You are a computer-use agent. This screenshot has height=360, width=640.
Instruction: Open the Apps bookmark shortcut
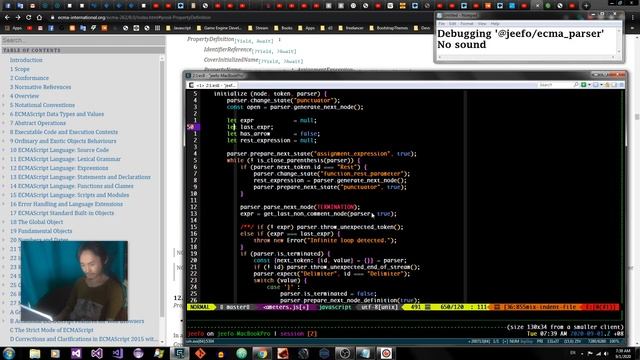(13, 28)
